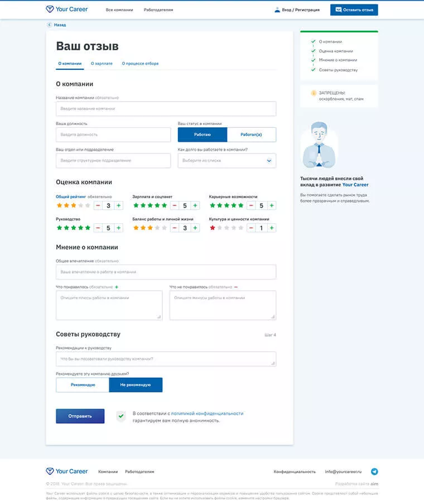The width and height of the screenshot is (424, 504).
Task: Set Карьерные возможности to the fifth star
Action: pos(240,205)
